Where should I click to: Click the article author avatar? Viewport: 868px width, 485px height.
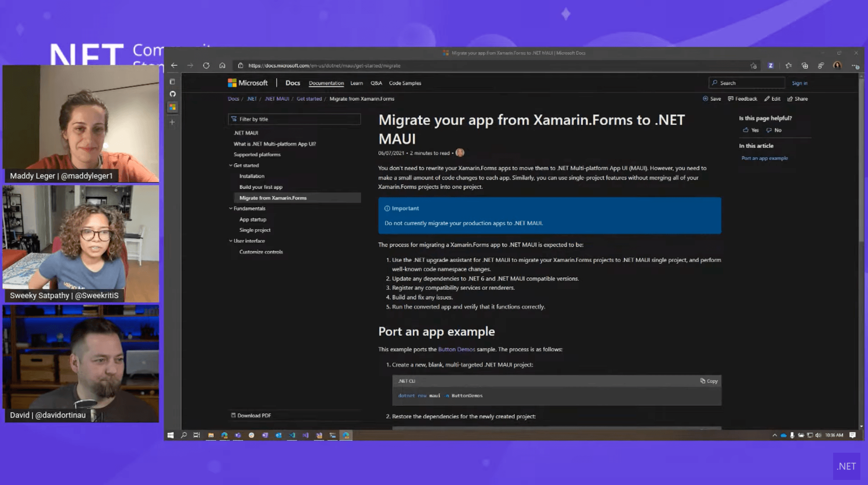pyautogui.click(x=460, y=152)
